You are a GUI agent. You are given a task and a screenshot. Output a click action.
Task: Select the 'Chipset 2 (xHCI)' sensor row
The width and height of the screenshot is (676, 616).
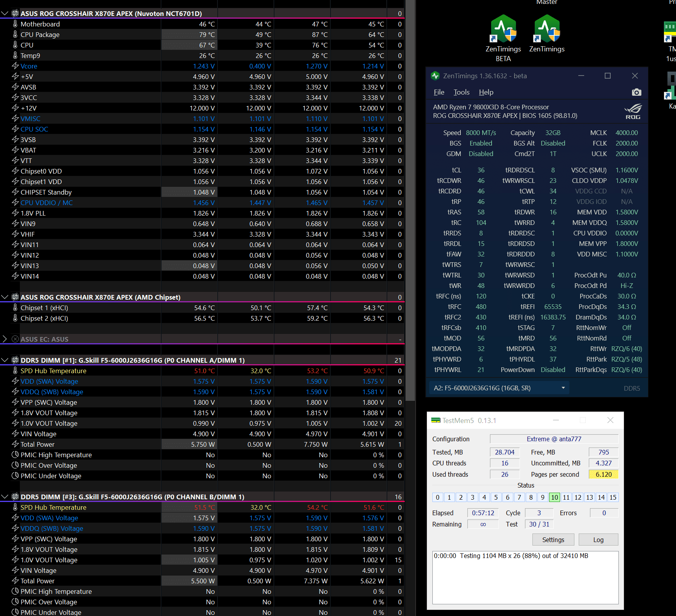point(202,318)
